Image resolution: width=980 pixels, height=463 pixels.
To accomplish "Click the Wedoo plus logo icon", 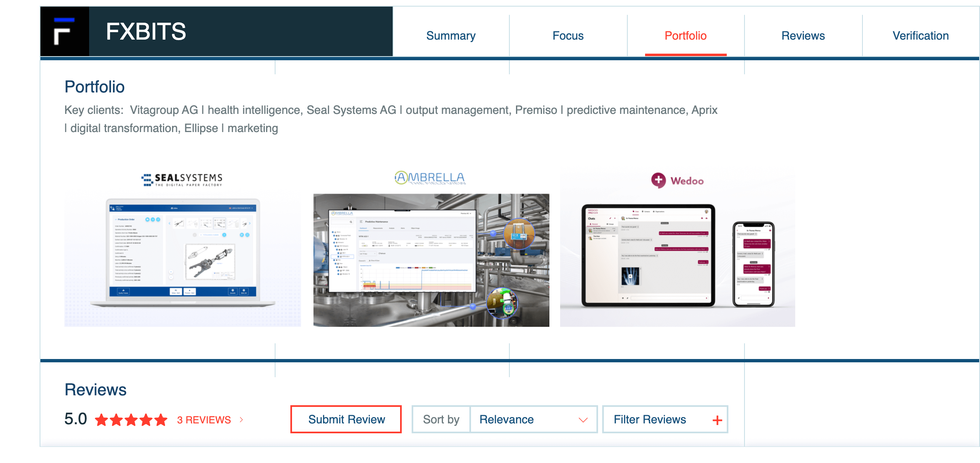I will pos(658,180).
